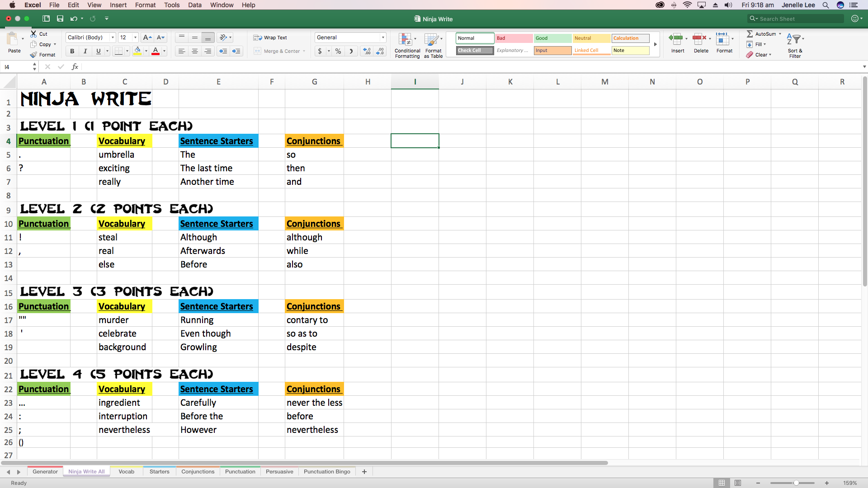Click the Format painter brush icon
Screen dimensions: 868x488
pyautogui.click(x=33, y=55)
